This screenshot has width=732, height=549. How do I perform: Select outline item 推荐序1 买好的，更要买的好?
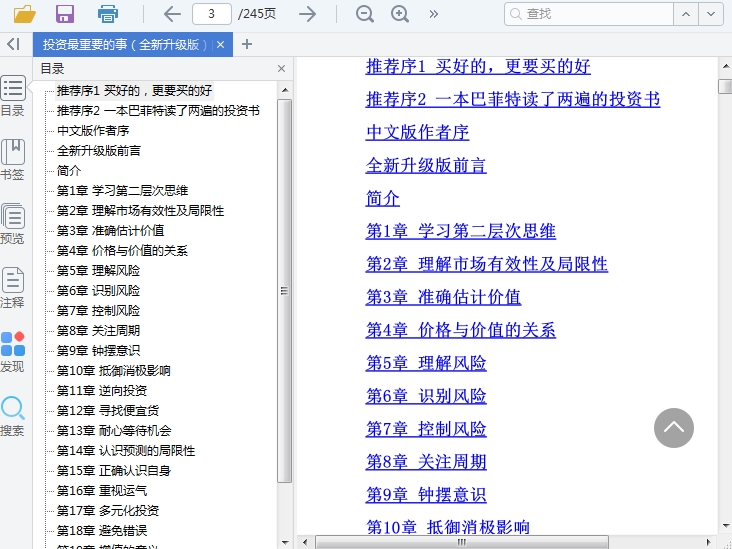[x=134, y=91]
